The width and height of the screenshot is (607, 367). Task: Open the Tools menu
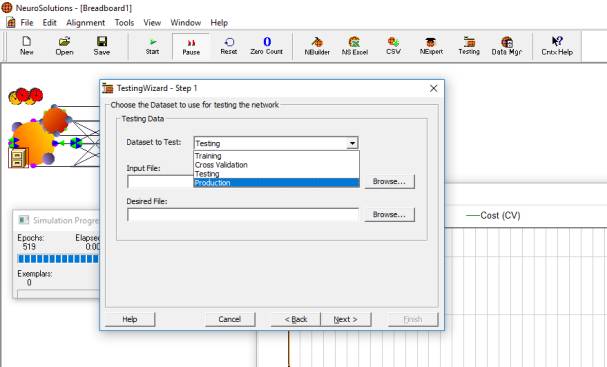point(124,23)
